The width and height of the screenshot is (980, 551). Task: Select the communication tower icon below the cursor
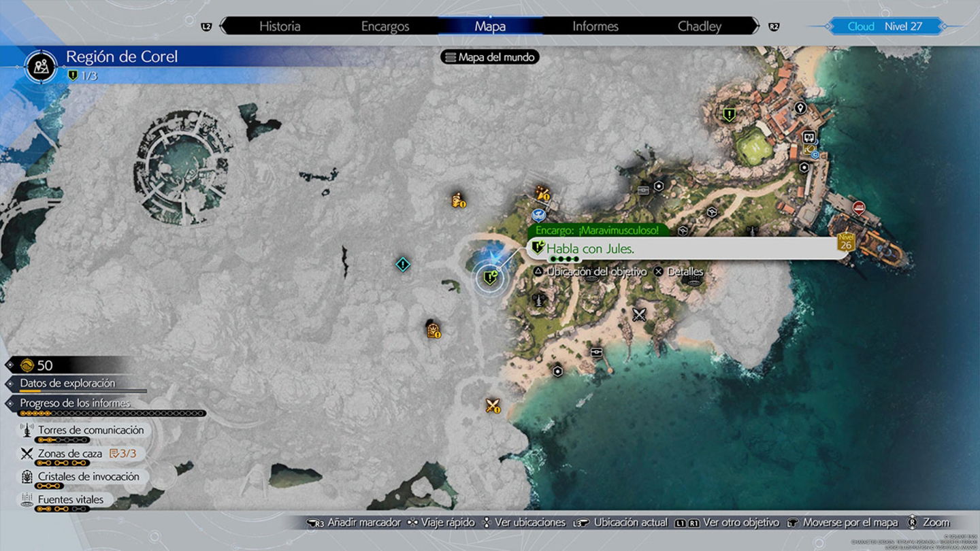(x=539, y=299)
